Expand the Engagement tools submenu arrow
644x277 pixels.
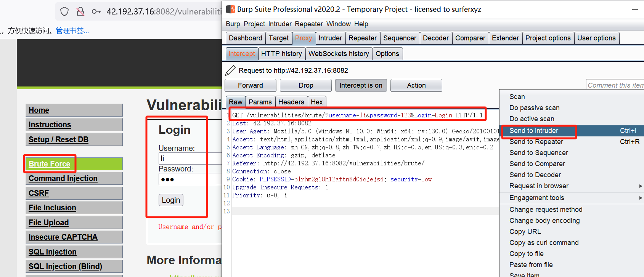point(641,198)
